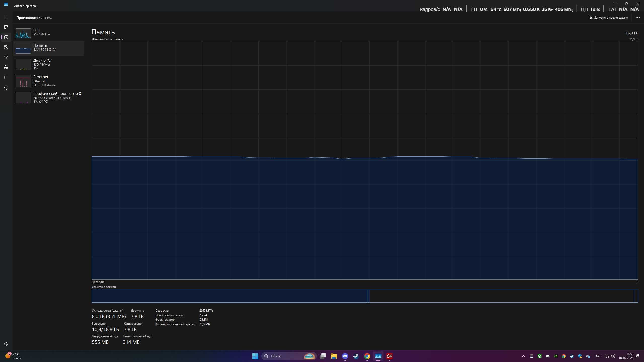This screenshot has width=644, height=362.
Task: Click the 70,3 МБ hardware reserved value
Action: [204, 324]
